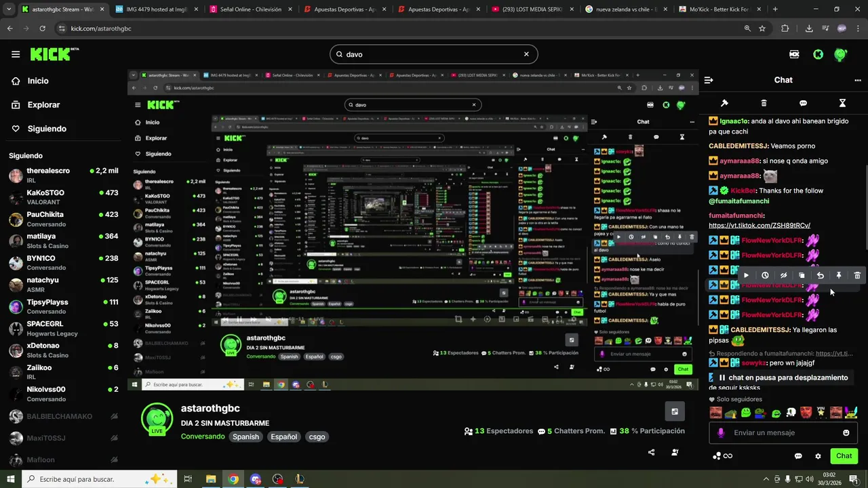Screen dimensions: 868x488
Task: Open Zaiikoo channel in following list
Action: pyautogui.click(x=64, y=372)
